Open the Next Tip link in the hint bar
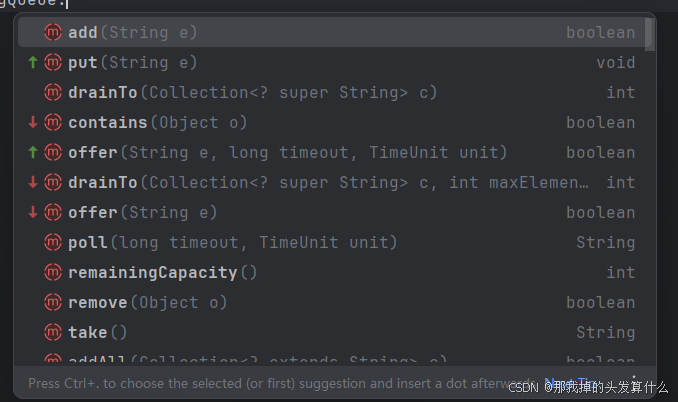Image resolution: width=678 pixels, height=402 pixels. pos(569,383)
